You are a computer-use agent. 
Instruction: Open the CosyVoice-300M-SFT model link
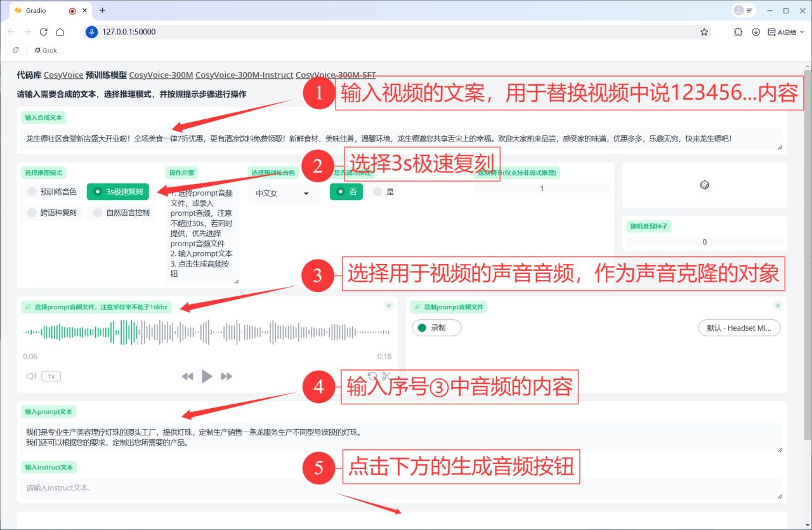click(x=336, y=75)
